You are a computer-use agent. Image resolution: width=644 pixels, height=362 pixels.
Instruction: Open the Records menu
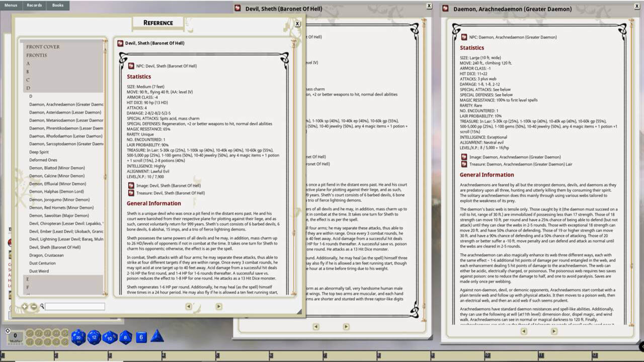(34, 6)
